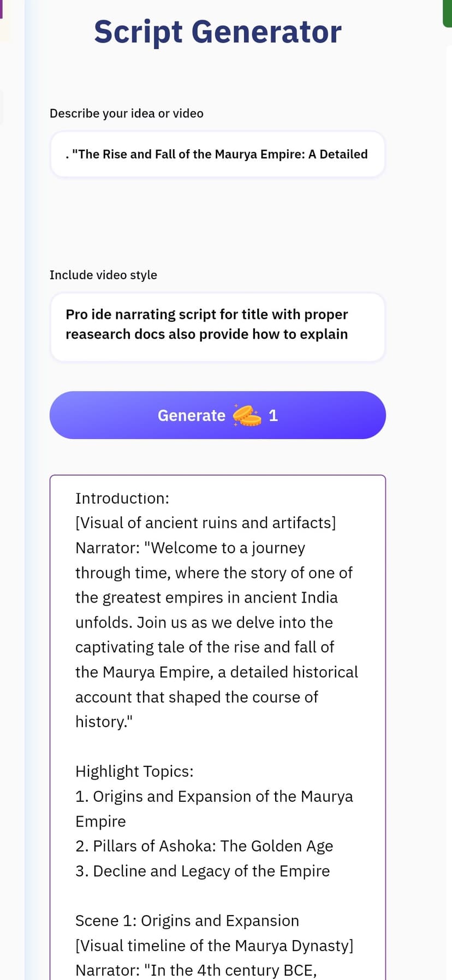This screenshot has height=980, width=452.
Task: Click the purple bar at top left corner
Action: [2, 9]
